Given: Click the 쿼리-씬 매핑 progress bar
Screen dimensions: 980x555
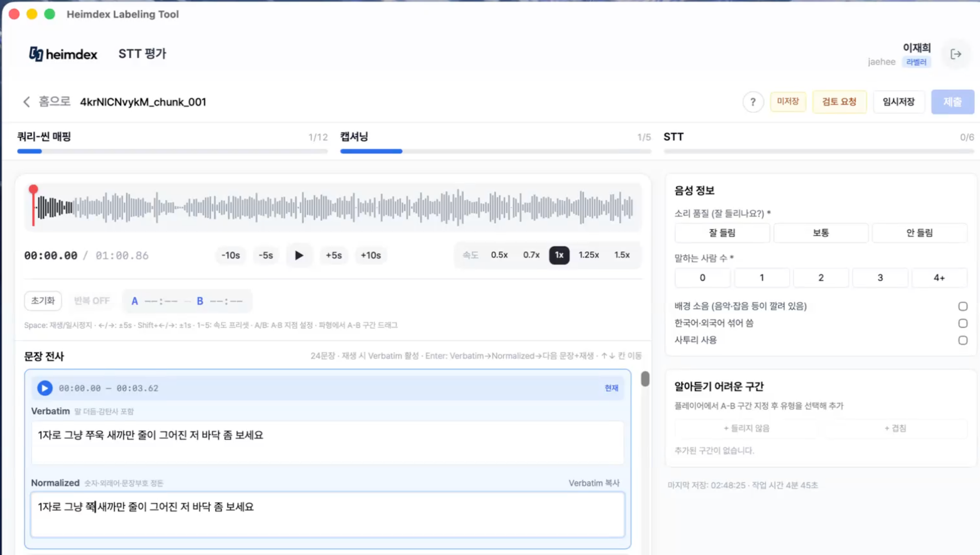Looking at the screenshot, I should [x=172, y=151].
